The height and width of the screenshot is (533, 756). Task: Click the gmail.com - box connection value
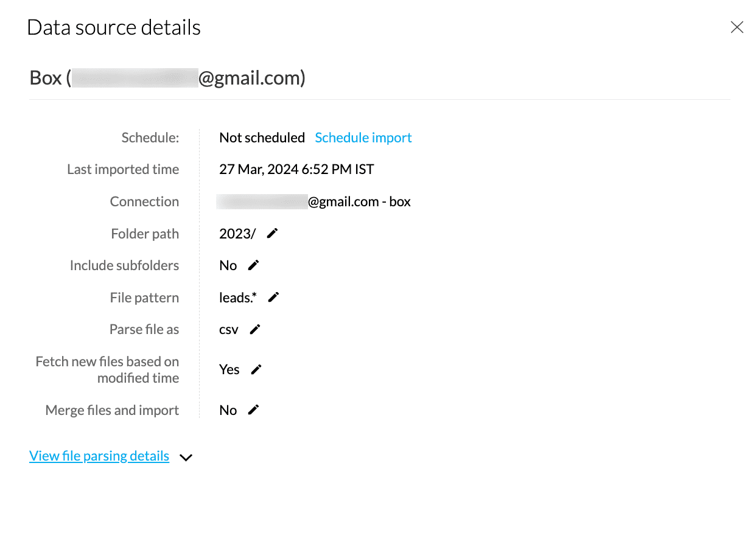tap(359, 202)
